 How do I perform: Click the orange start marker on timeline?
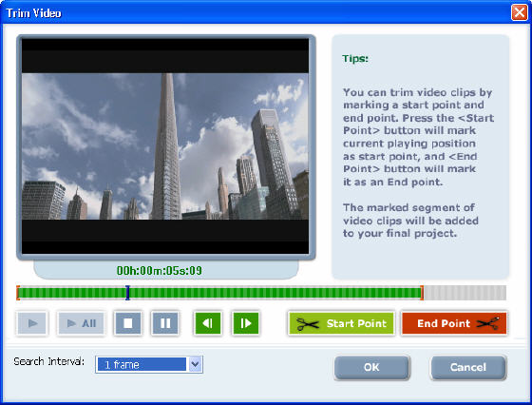[18, 293]
